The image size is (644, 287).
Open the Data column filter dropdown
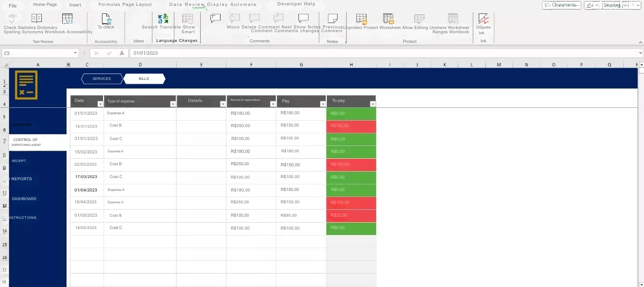[100, 104]
